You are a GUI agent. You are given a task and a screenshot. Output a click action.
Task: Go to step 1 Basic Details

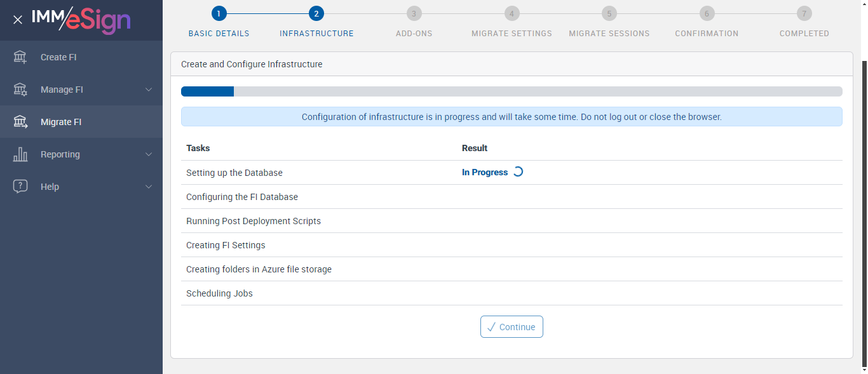pos(219,14)
